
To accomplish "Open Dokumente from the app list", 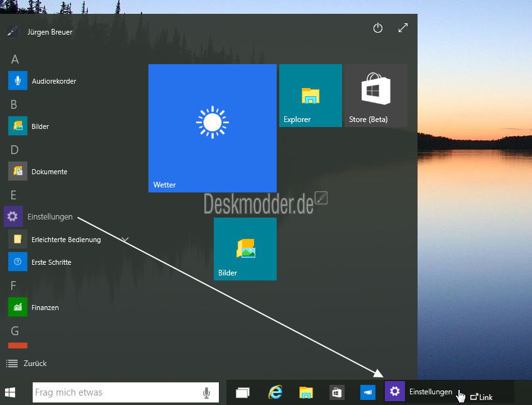I will click(x=38, y=172).
